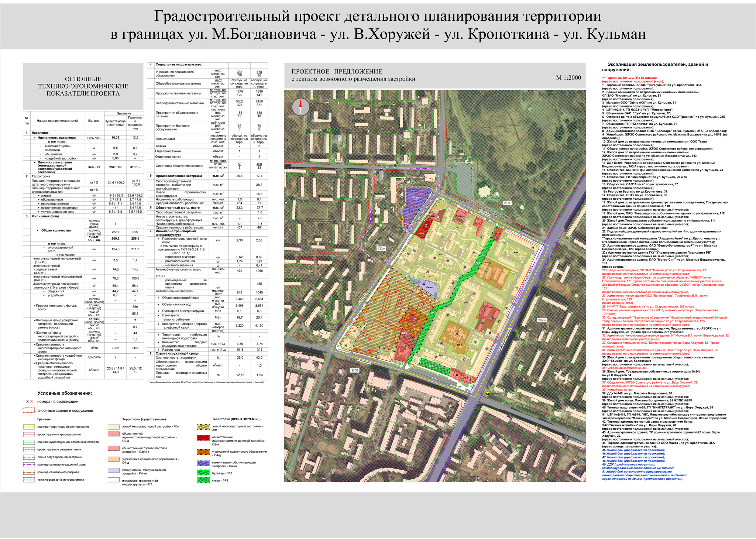Click the projected green dashed lines symbol

[x=29, y=450]
